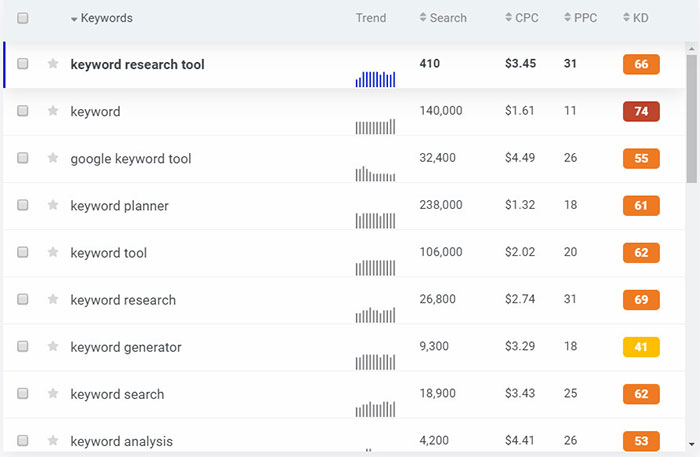Star the 'keyword research tool' row
This screenshot has height=457, width=700.
(x=53, y=64)
